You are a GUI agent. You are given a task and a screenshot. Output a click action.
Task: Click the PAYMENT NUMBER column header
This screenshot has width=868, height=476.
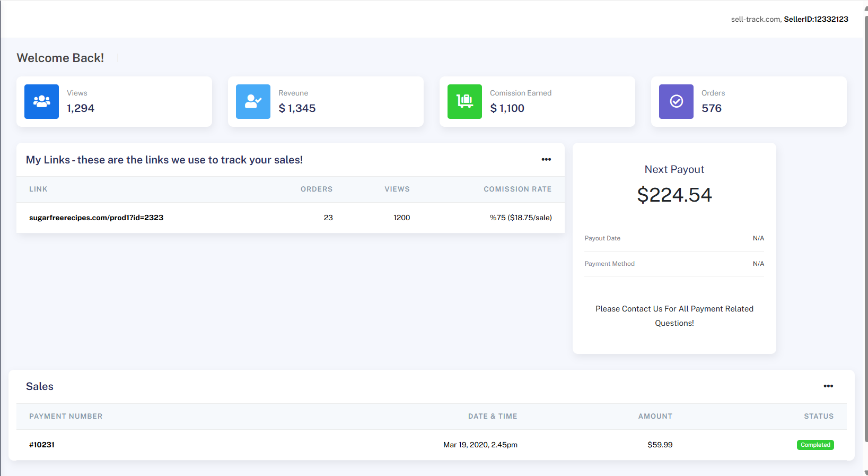(66, 416)
